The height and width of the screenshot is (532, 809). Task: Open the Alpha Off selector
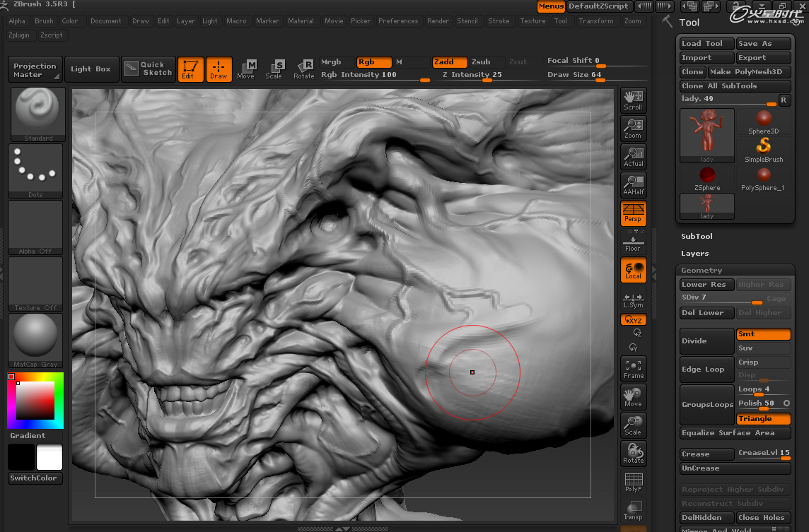35,227
